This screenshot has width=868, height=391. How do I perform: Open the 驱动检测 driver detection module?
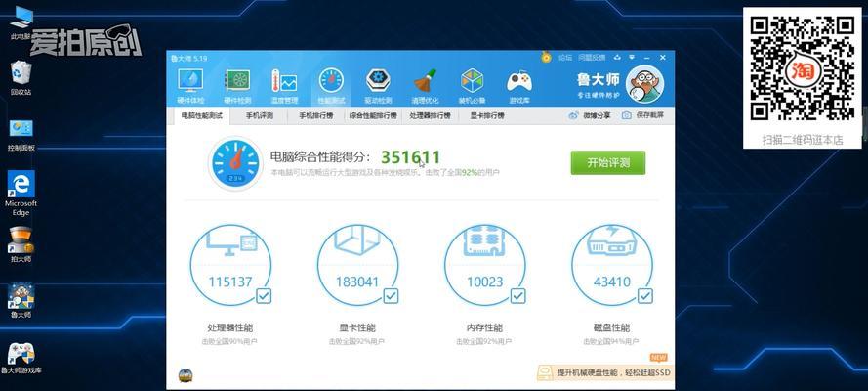click(x=378, y=86)
